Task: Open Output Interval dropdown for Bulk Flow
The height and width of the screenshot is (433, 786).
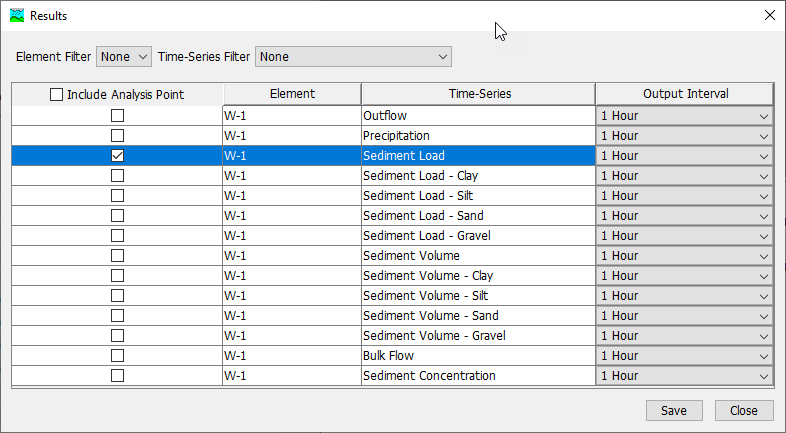Action: 684,356
